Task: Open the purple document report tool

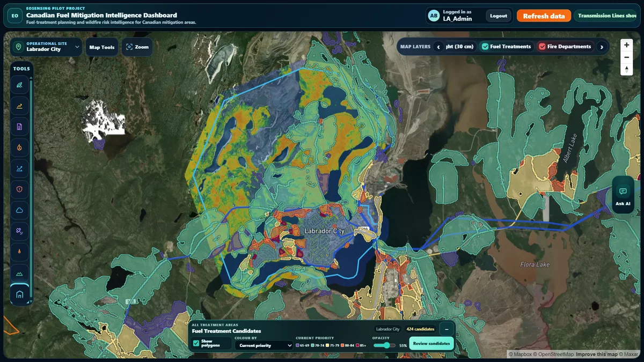Action: [x=20, y=127]
